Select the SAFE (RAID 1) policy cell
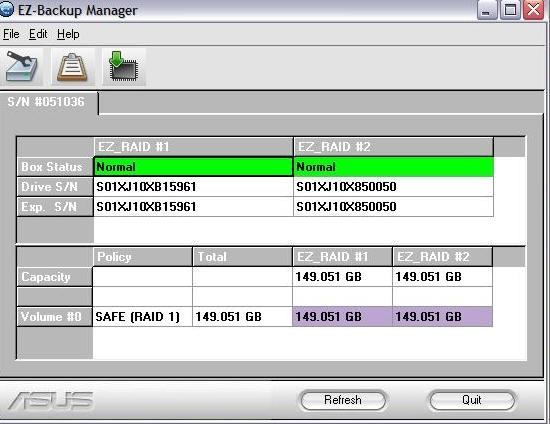Viewport: 550px width, 424px height. tap(142, 317)
